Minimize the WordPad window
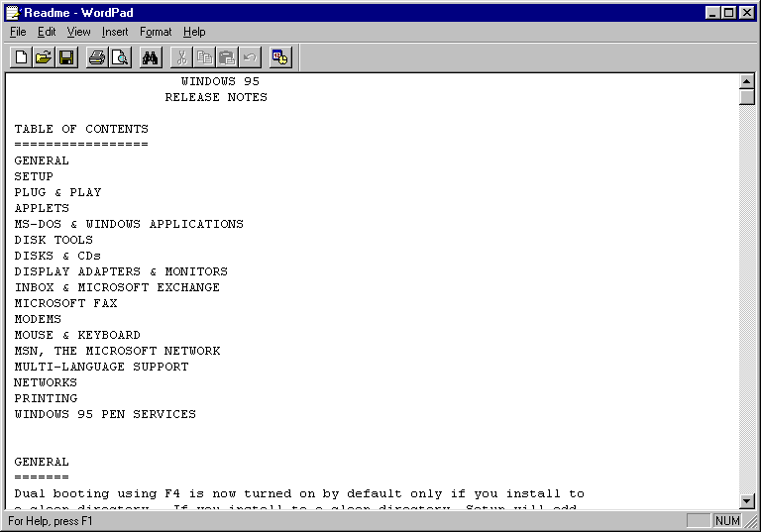 click(x=712, y=13)
